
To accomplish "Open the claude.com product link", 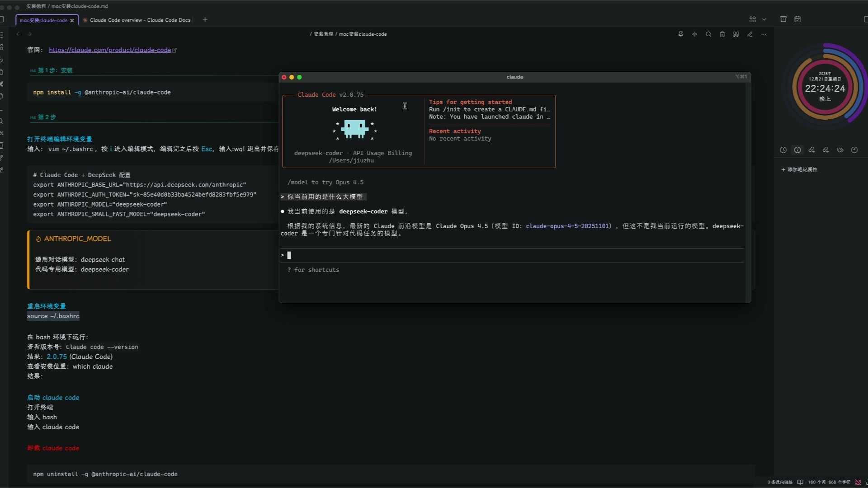I will coord(110,50).
